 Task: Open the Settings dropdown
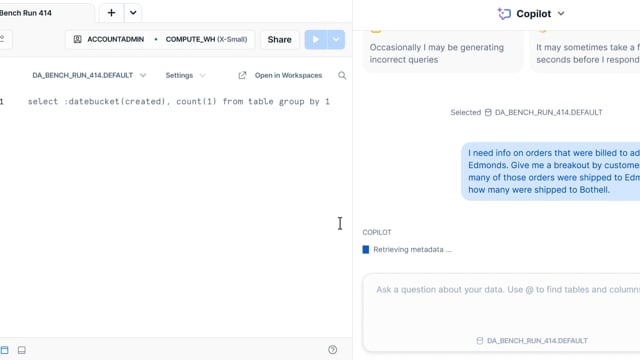tap(186, 75)
